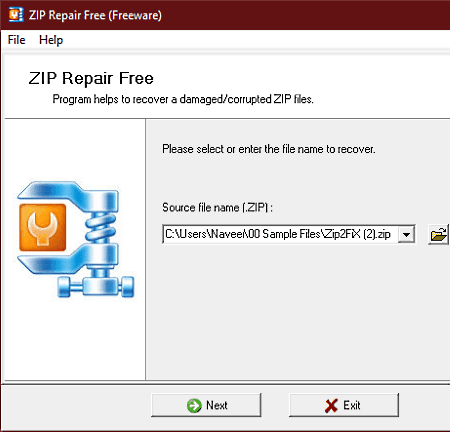Click the 'ZIP Repair Free' heading
This screenshot has height=432, width=450.
tap(91, 78)
